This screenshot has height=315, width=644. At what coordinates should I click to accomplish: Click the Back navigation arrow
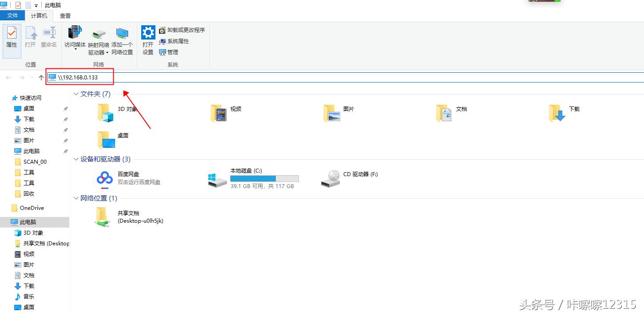tap(8, 78)
